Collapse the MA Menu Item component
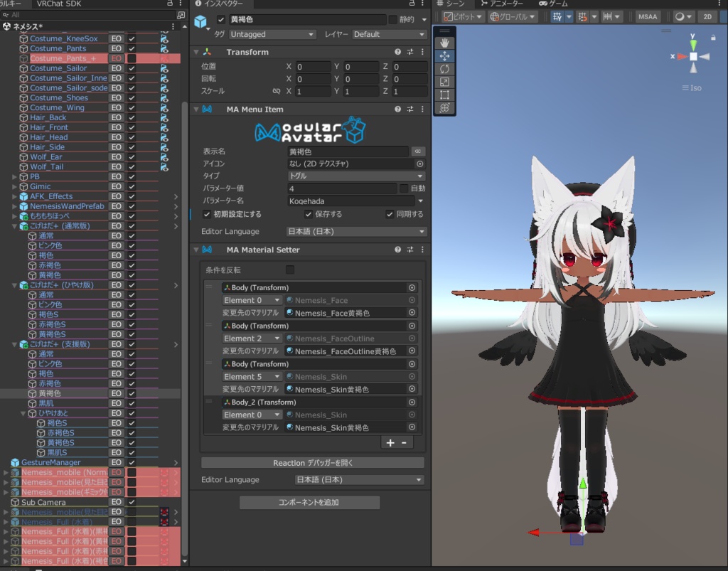Screen dimensions: 728x571 (x=196, y=110)
